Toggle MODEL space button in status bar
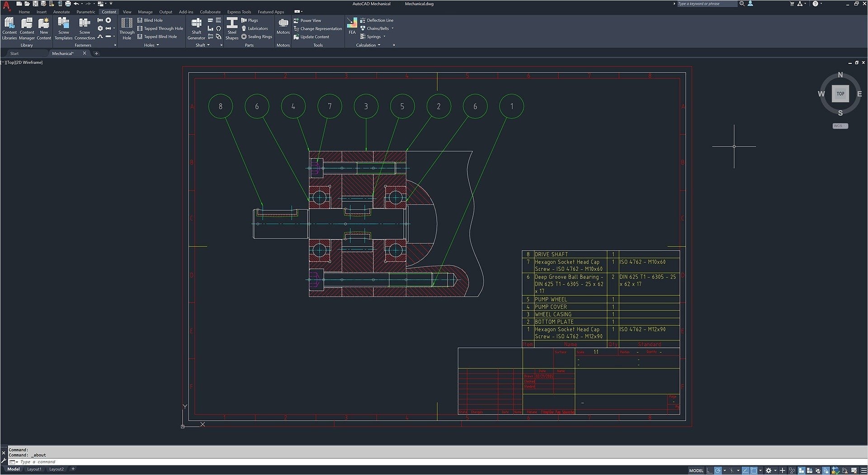The width and height of the screenshot is (868, 475). coord(696,470)
